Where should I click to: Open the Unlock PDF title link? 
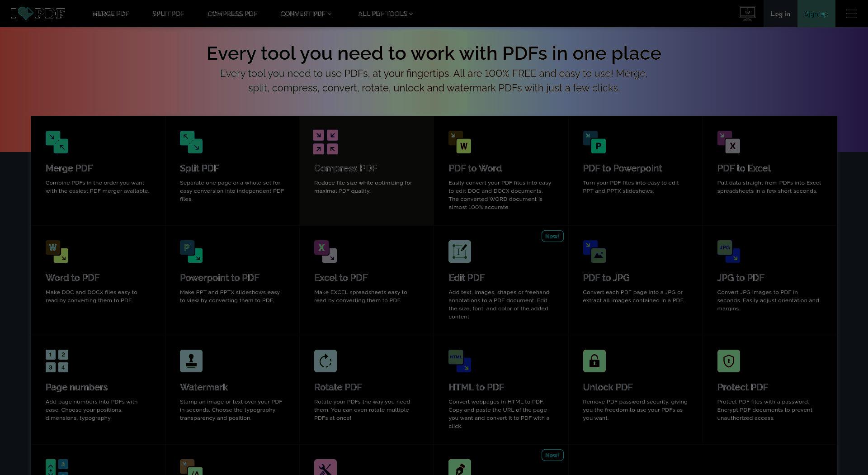[608, 387]
